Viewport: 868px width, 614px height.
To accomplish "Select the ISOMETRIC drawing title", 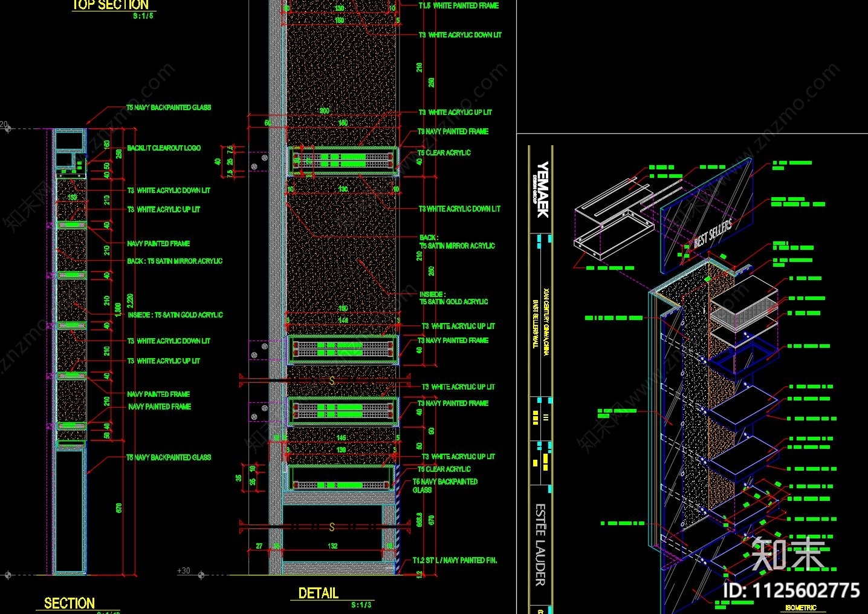I will pos(801,607).
